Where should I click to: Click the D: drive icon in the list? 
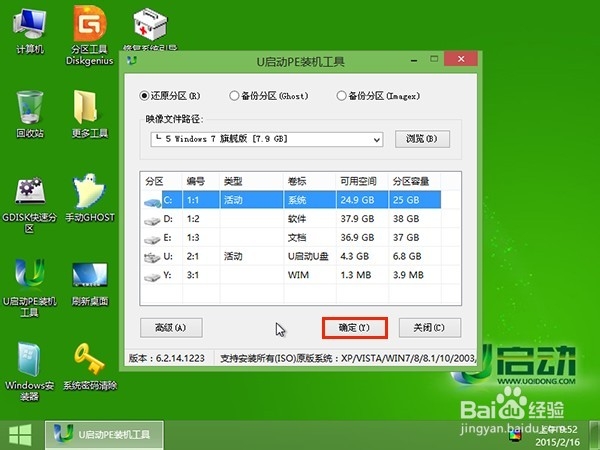point(152,220)
